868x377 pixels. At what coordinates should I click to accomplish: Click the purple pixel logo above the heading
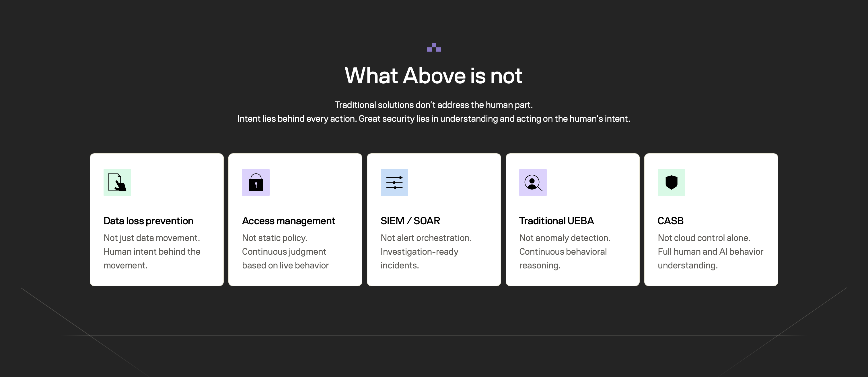click(x=434, y=47)
